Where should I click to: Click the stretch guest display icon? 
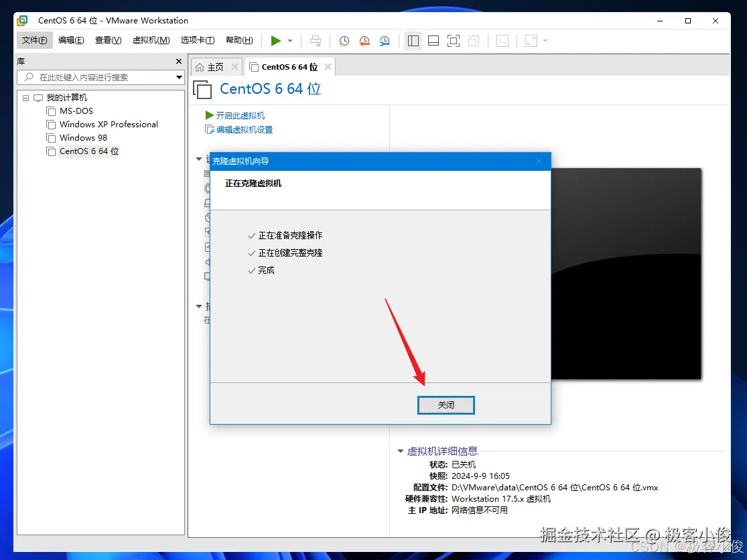coord(531,41)
